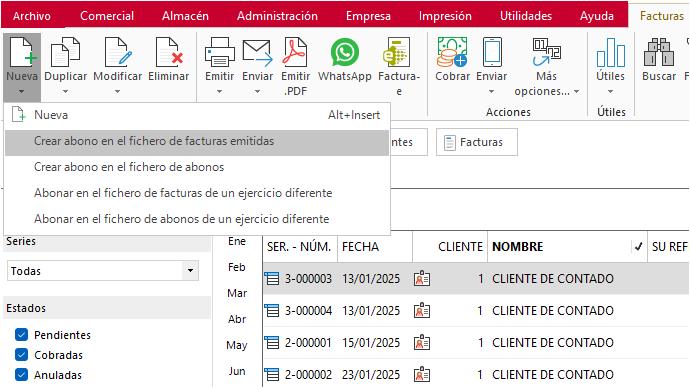Image resolution: width=690 pixels, height=388 pixels.
Task: Expand dropdown arrow under Nueva
Action: point(22,92)
